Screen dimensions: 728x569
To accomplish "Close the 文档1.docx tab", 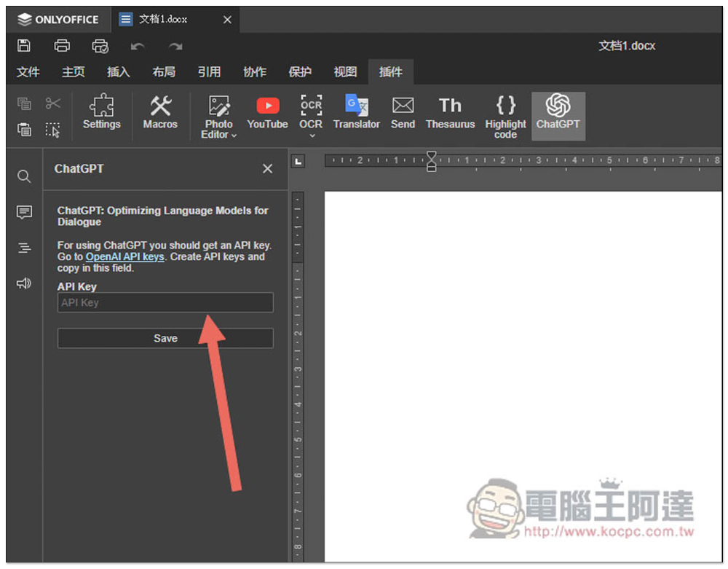I will pos(227,20).
